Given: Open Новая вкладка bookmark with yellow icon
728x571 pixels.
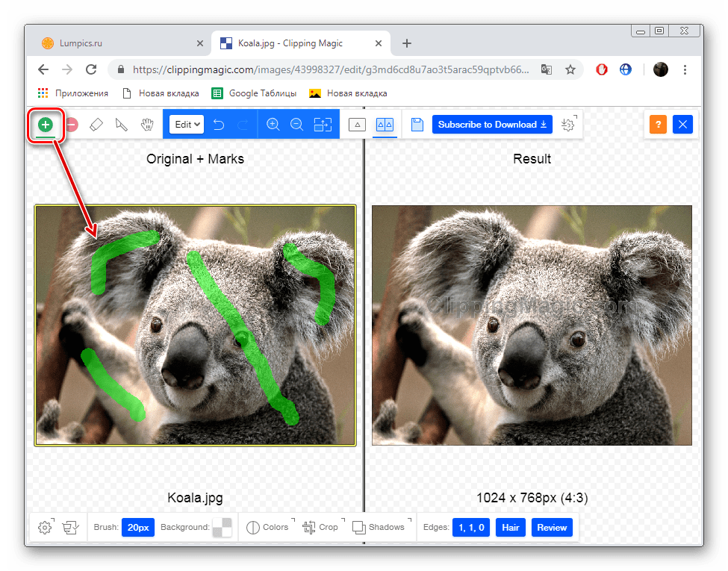Looking at the screenshot, I should pyautogui.click(x=348, y=93).
